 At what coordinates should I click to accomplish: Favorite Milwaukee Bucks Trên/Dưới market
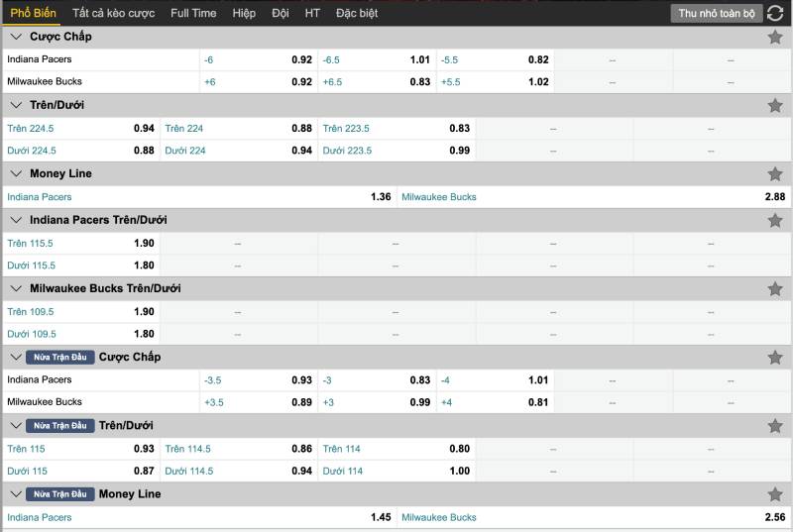pyautogui.click(x=775, y=288)
